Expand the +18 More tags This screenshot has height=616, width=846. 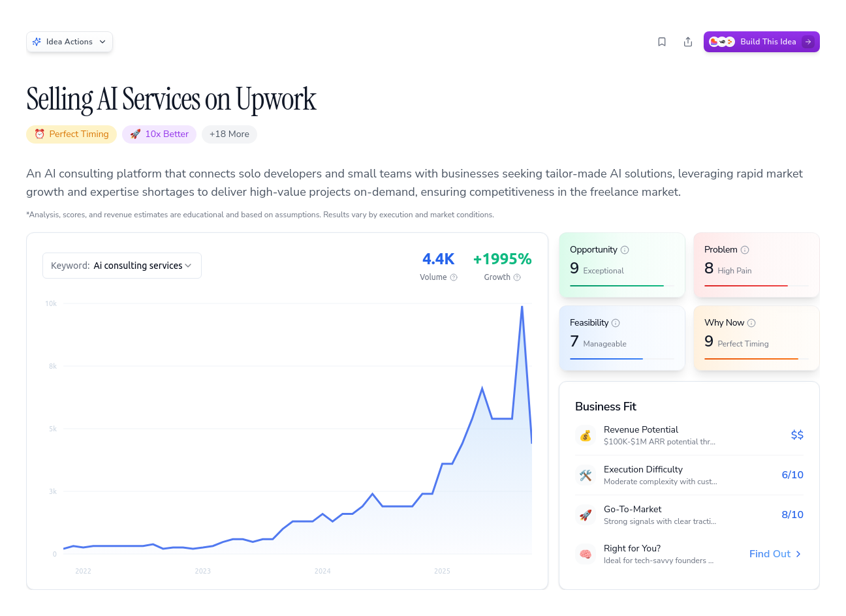[229, 134]
